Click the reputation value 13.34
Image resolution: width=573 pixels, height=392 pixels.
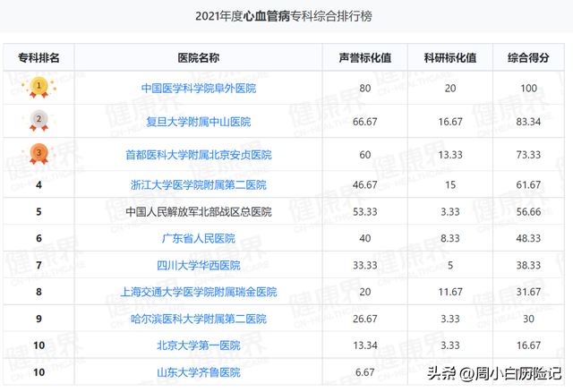tap(365, 345)
